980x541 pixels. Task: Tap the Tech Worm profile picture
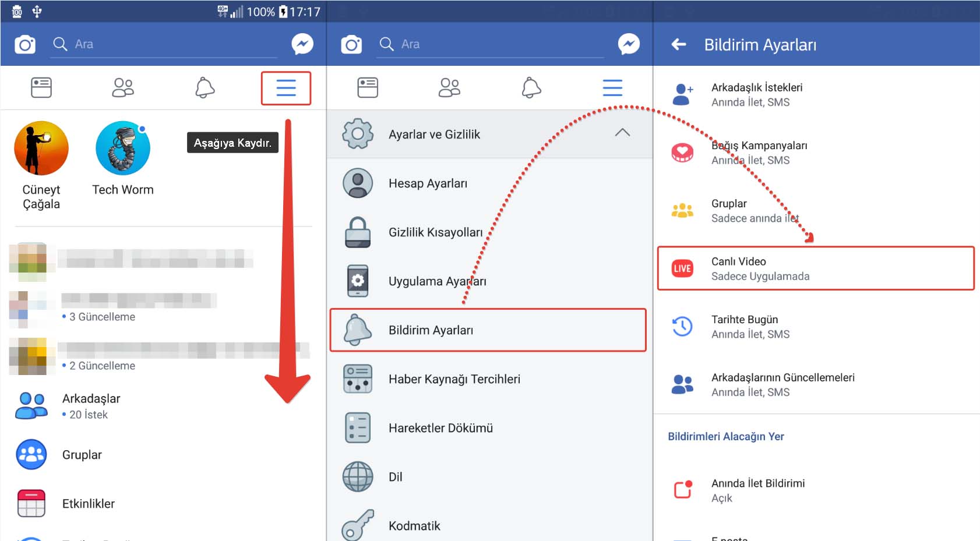[x=123, y=148]
